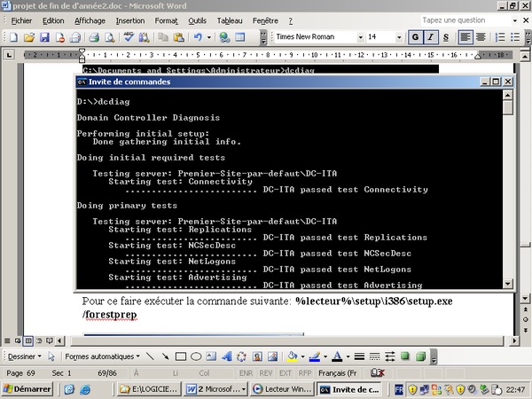Image resolution: width=532 pixels, height=399 pixels.
Task: Copy selection with the Copy icon
Action: [x=163, y=37]
